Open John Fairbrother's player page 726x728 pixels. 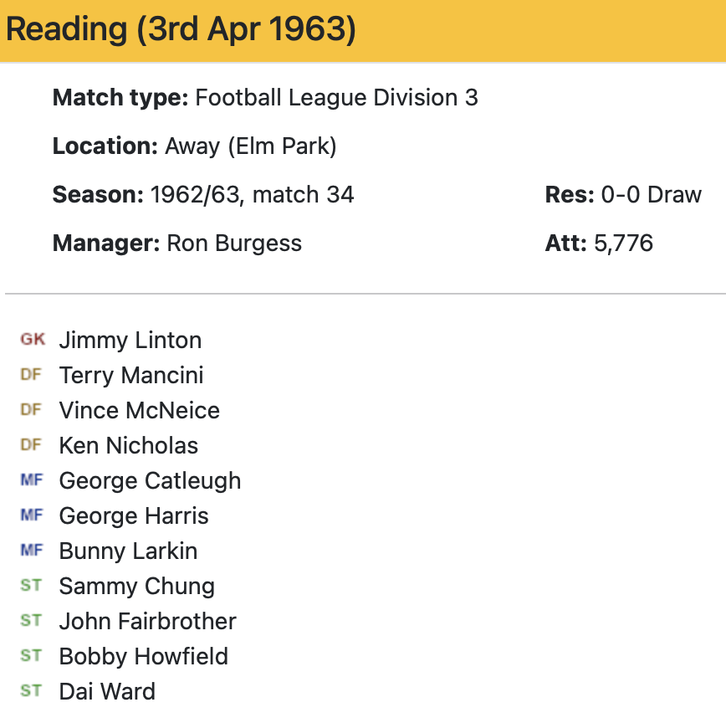click(147, 622)
